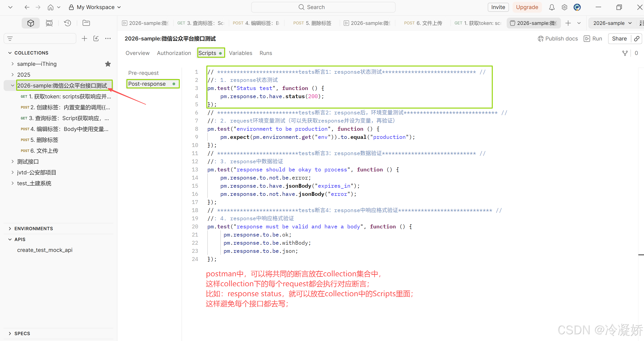Click the star icon on sample—iThing
Viewport: 644px width, 341px height.
108,64
